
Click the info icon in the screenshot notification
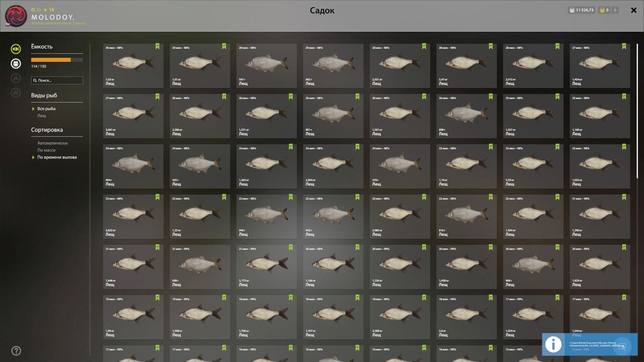pyautogui.click(x=553, y=344)
